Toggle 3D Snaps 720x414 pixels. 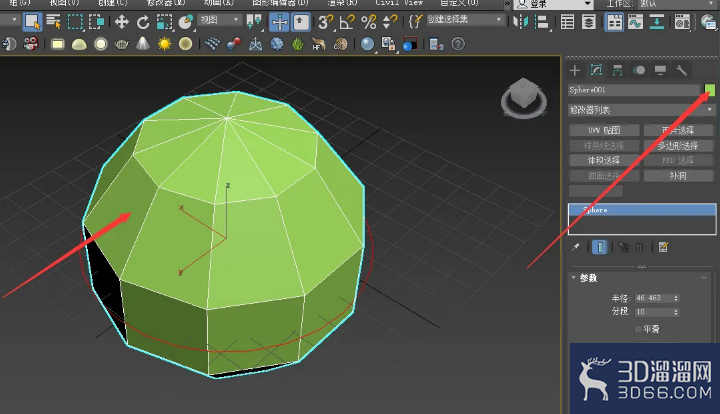coord(325,22)
